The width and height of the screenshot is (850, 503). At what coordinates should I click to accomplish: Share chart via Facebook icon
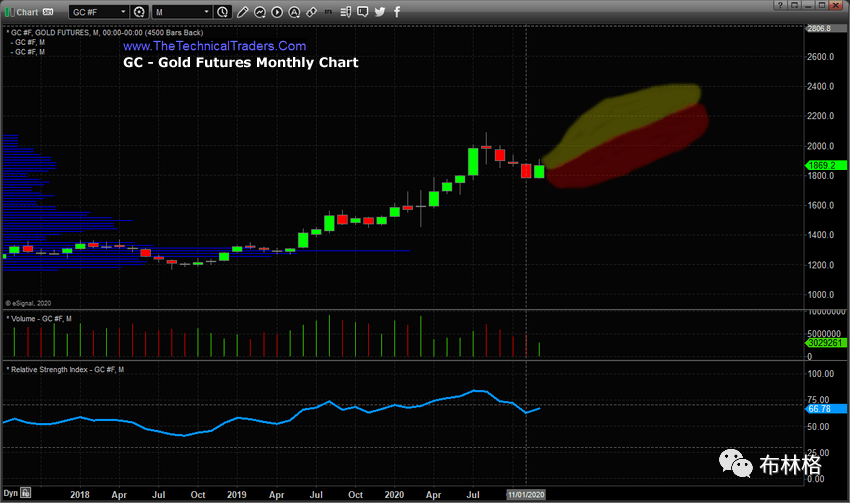click(397, 12)
